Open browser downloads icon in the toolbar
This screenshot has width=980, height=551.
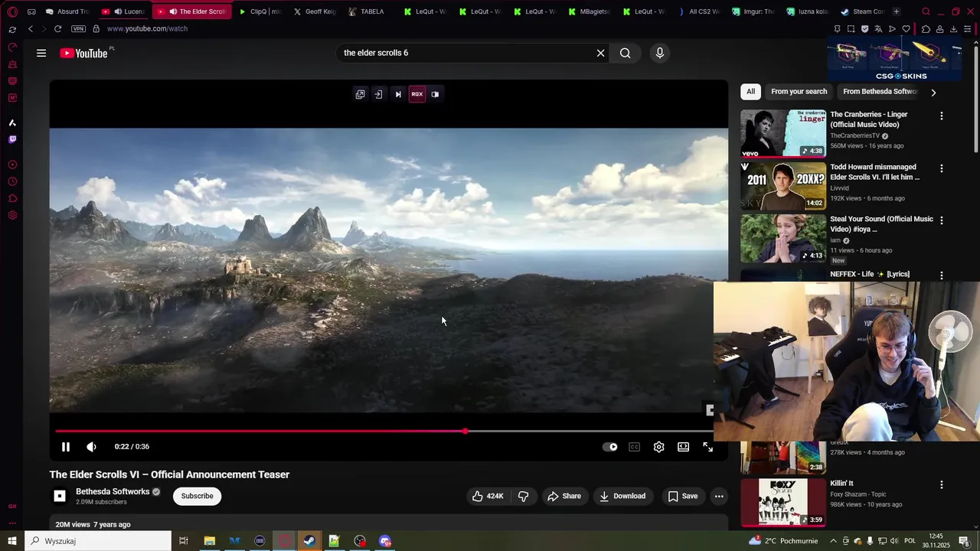pyautogui.click(x=954, y=29)
